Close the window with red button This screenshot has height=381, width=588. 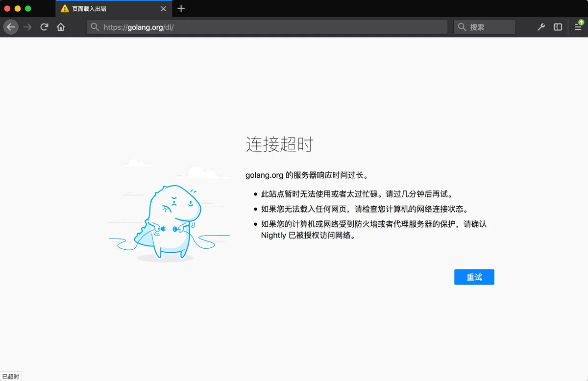point(7,8)
